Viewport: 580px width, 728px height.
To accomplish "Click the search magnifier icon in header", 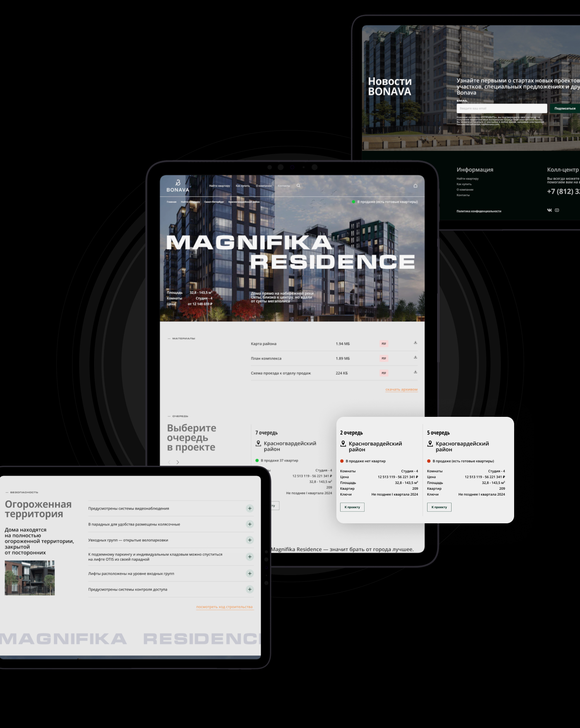I will pos(298,186).
